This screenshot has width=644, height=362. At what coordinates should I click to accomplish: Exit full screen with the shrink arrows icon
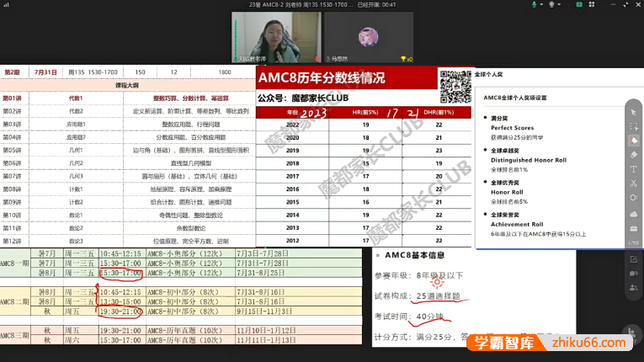click(x=625, y=4)
